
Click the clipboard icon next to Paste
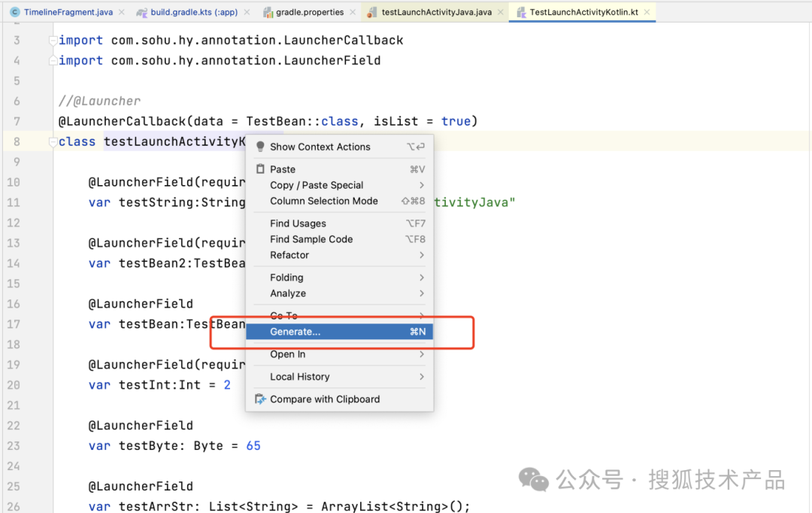pos(260,169)
